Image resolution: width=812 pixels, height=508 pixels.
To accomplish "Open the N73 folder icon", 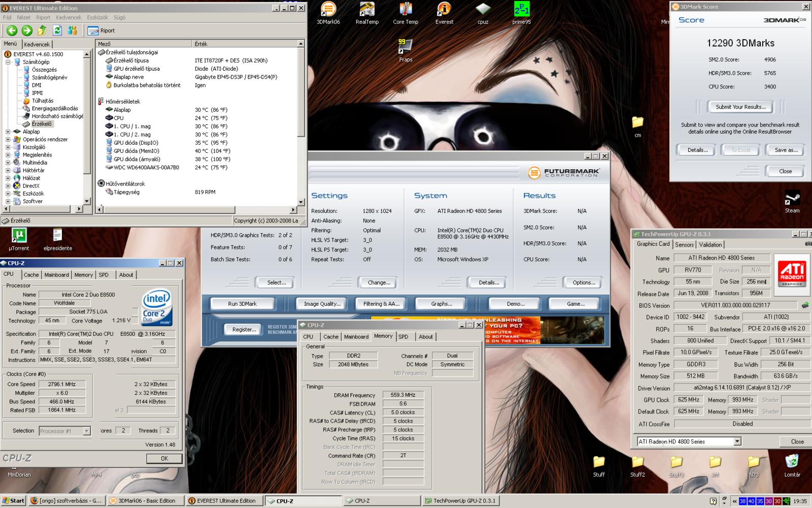I will (754, 466).
